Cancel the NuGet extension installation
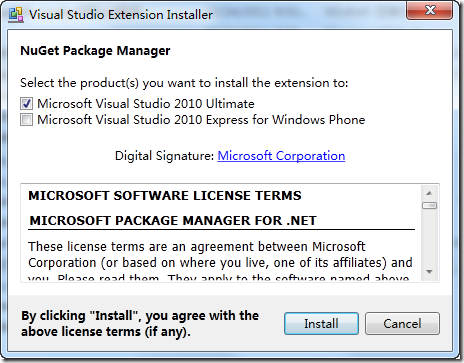The width and height of the screenshot is (464, 363). (402, 323)
